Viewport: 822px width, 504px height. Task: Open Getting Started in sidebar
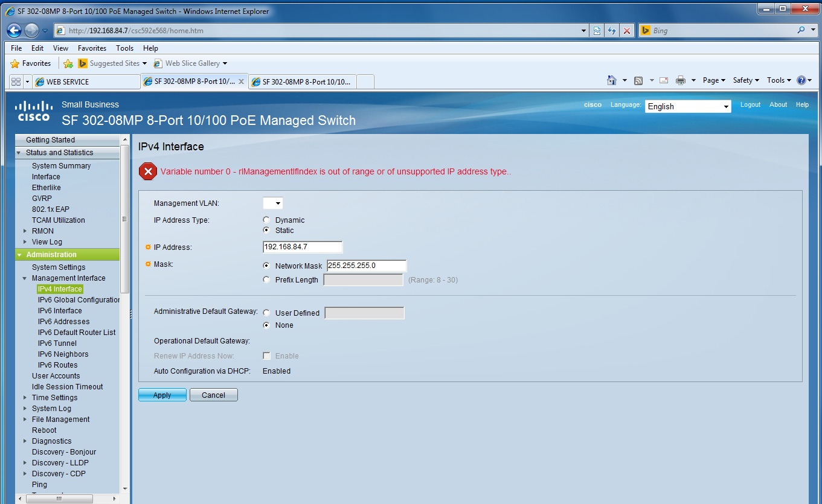pos(50,139)
